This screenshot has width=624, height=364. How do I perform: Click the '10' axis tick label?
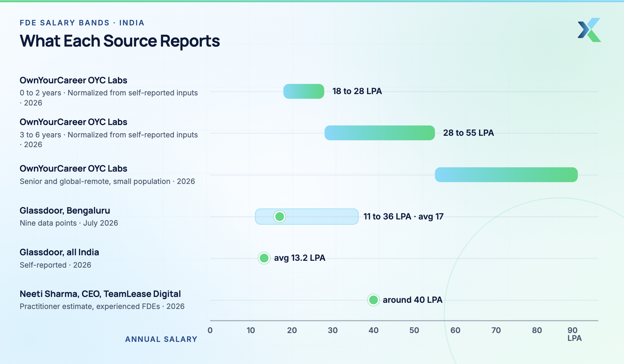(251, 330)
